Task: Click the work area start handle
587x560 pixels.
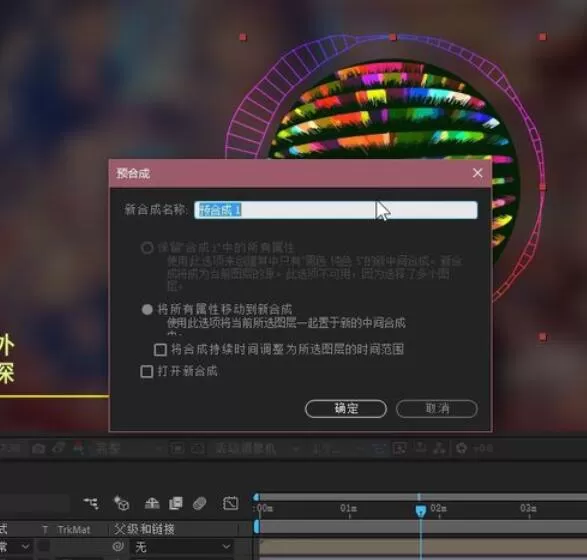Action: pos(256,527)
